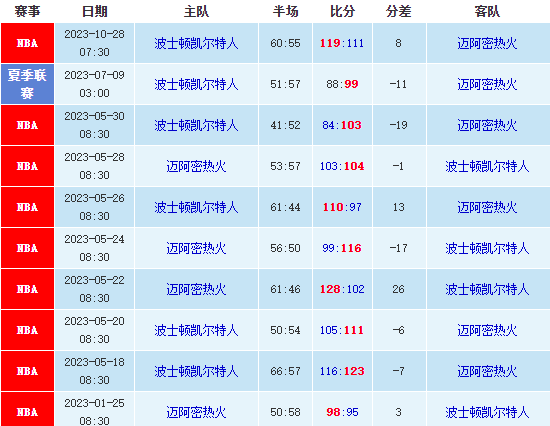Click the 116:123 score
550x426 pixels.
pos(342,372)
